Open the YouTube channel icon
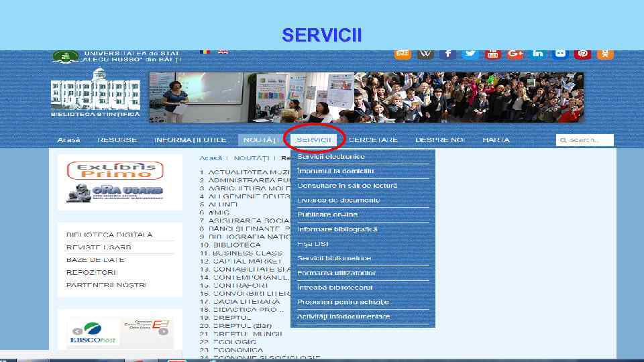 click(492, 54)
